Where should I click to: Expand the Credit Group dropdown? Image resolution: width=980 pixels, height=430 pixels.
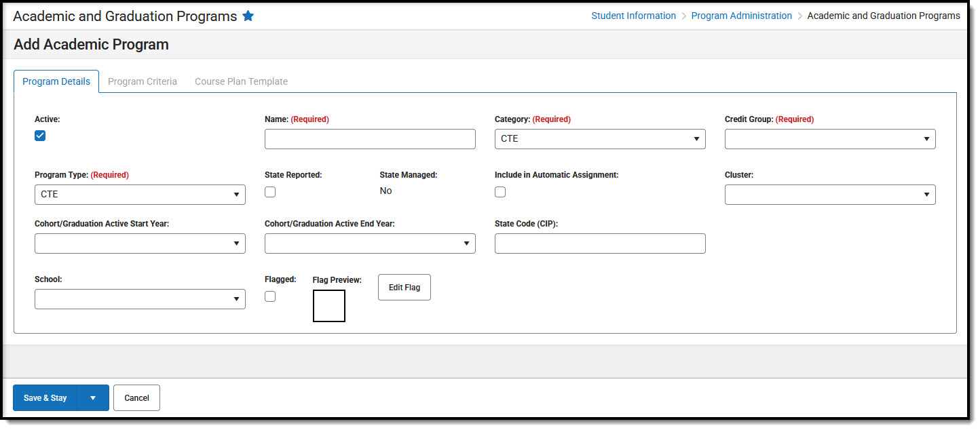pyautogui.click(x=830, y=139)
